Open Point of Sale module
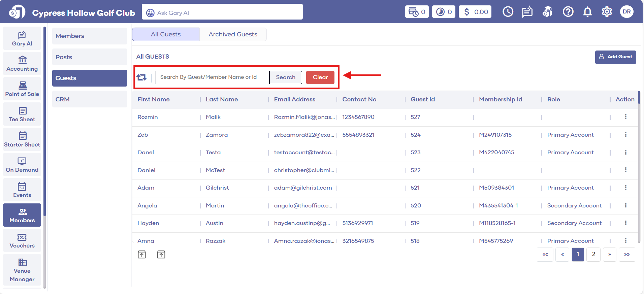The image size is (644, 294). [22, 89]
